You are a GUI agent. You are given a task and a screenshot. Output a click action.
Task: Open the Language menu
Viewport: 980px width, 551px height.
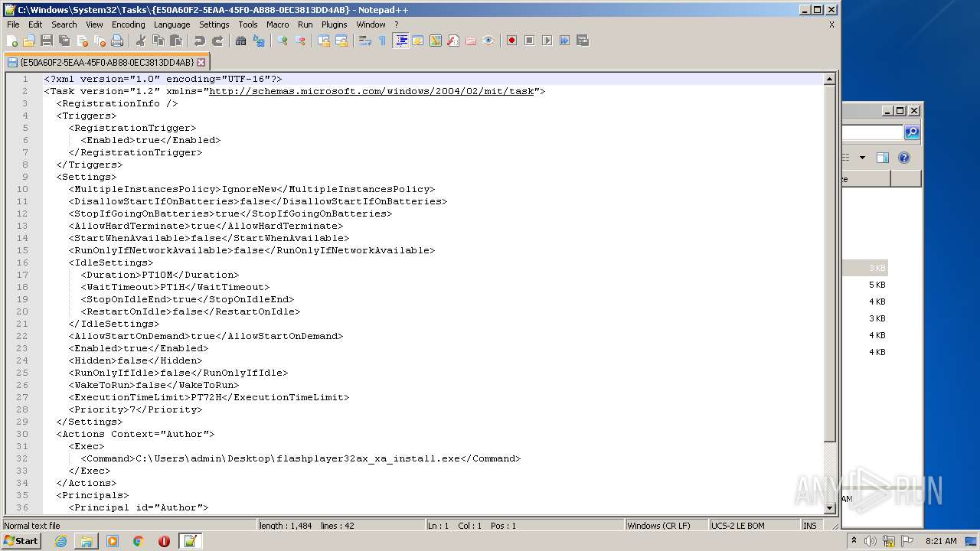(171, 24)
